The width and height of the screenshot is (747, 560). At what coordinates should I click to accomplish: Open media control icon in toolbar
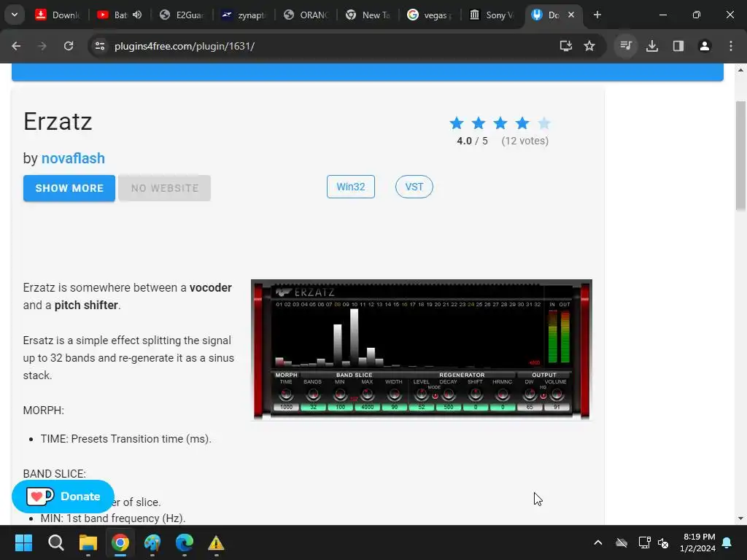coord(625,46)
